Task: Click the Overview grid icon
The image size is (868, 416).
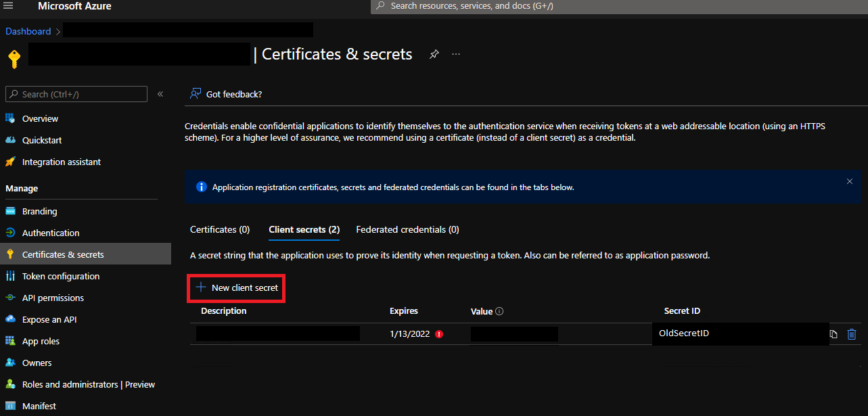Action: pyautogui.click(x=10, y=118)
